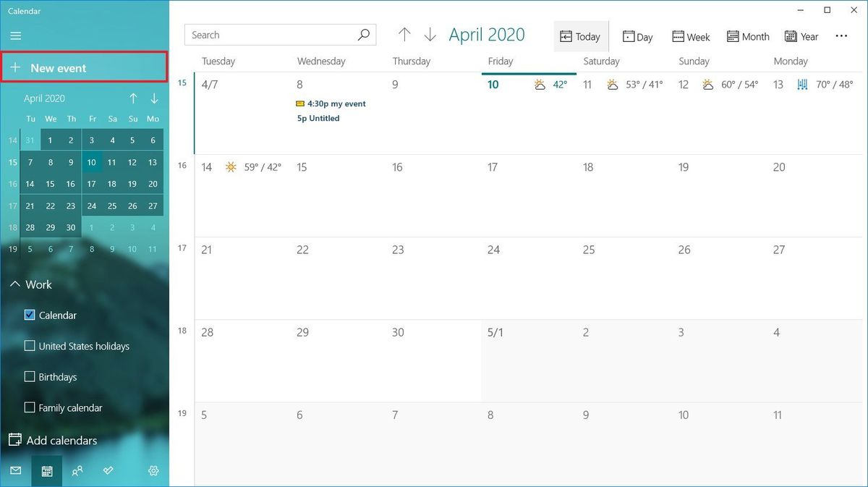Open the hamburger navigation menu
The height and width of the screenshot is (487, 868).
(x=16, y=35)
